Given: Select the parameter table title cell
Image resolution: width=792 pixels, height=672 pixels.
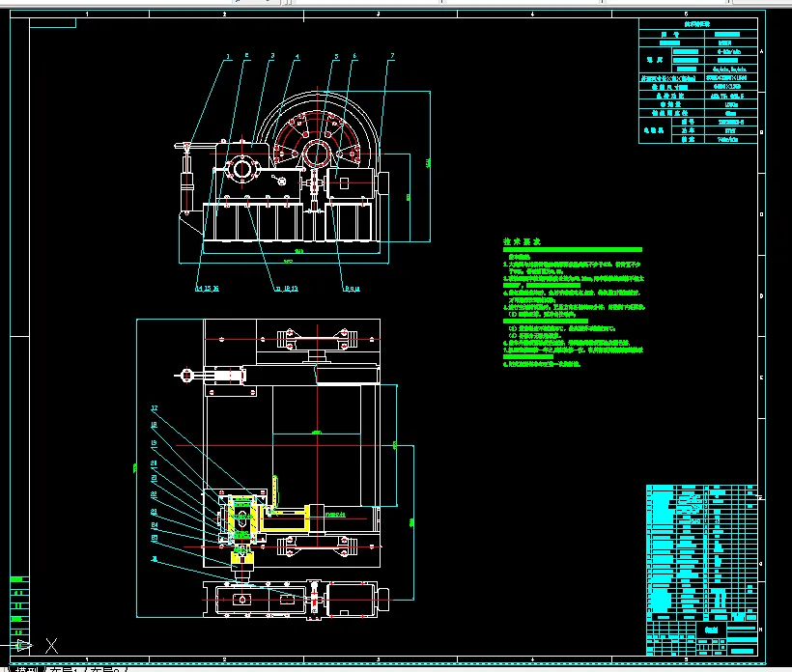Looking at the screenshot, I should [x=697, y=24].
